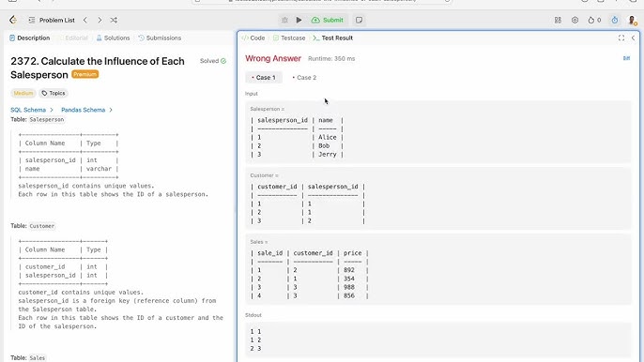Expand the Topics tag list
Image resolution: width=644 pixels, height=362 pixels.
point(54,93)
